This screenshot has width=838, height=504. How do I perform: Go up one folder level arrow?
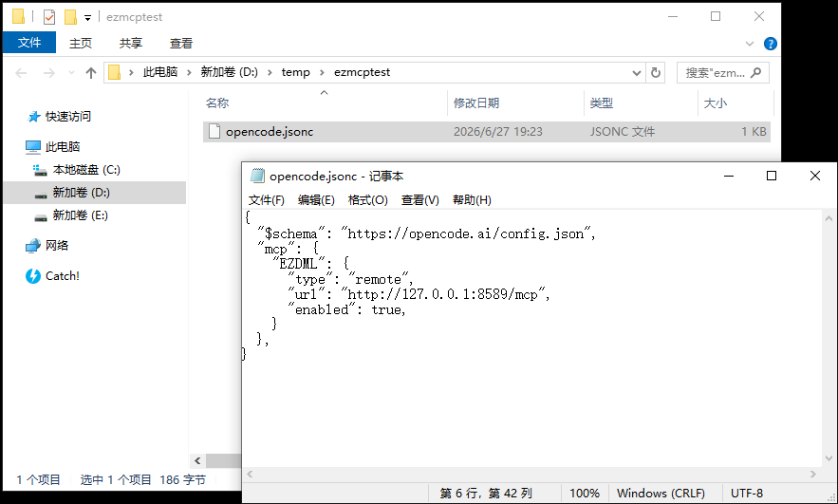91,73
